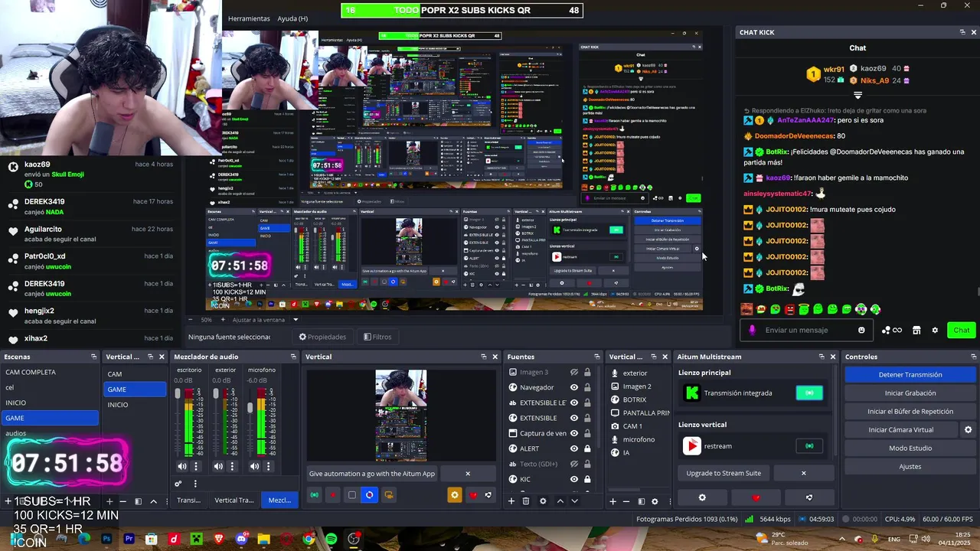The image size is (980, 551).
Task: Click Iniciar Grabación
Action: (910, 393)
